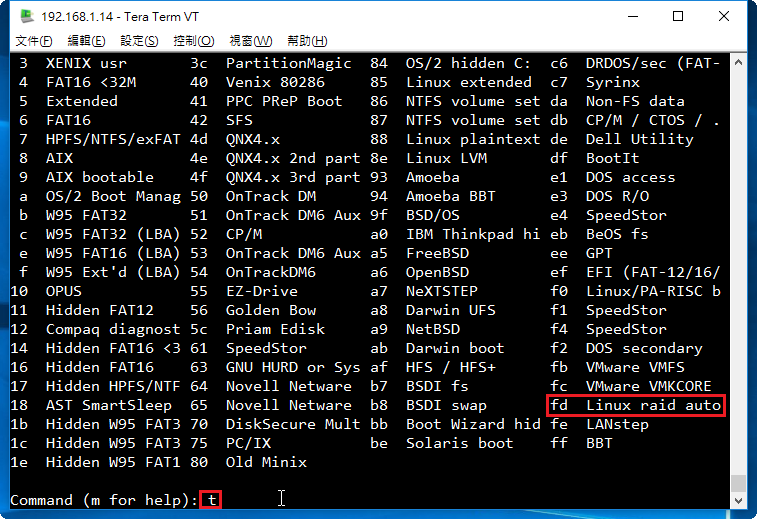Screen dimensions: 757x519
Task: Click the 'Boot Wizard hid' entry
Action: 473,424
